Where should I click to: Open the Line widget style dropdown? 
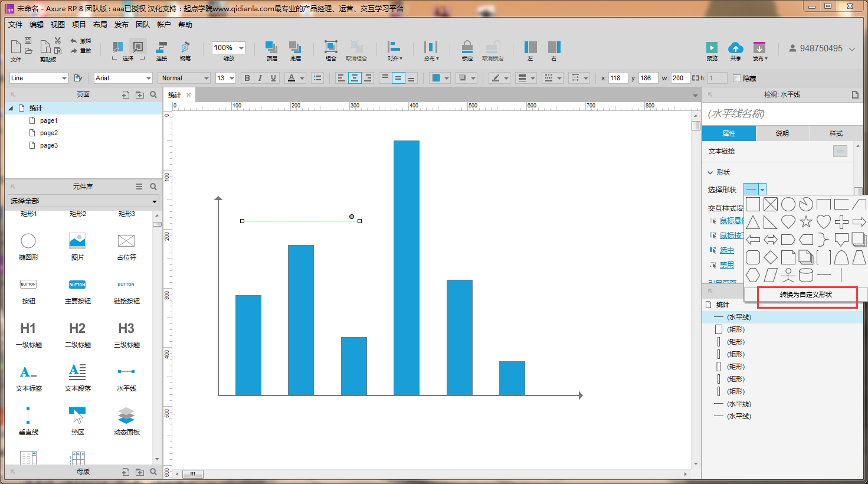tap(64, 78)
